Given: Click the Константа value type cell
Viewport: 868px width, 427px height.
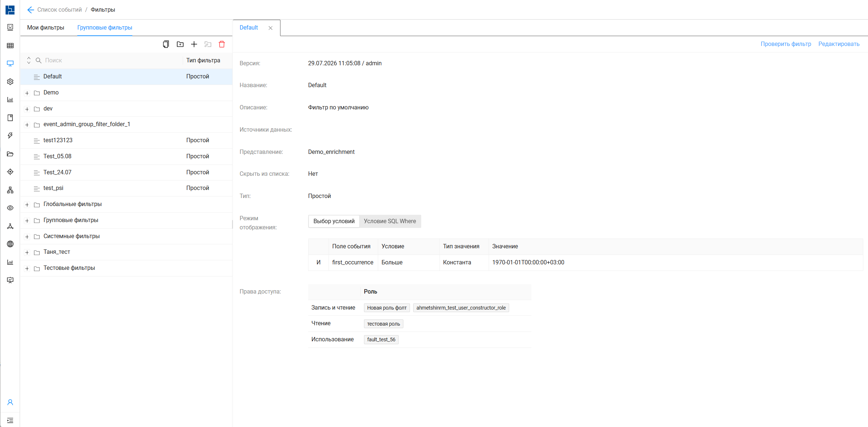Looking at the screenshot, I should tap(464, 263).
